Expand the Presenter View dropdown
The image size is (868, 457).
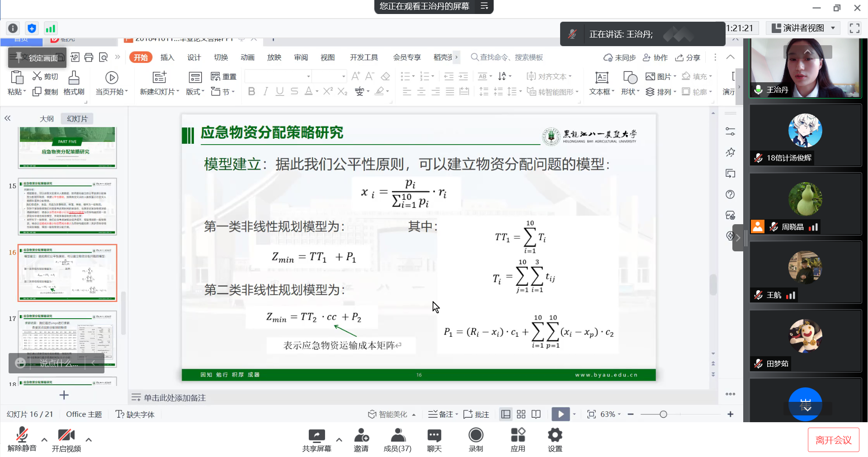833,28
